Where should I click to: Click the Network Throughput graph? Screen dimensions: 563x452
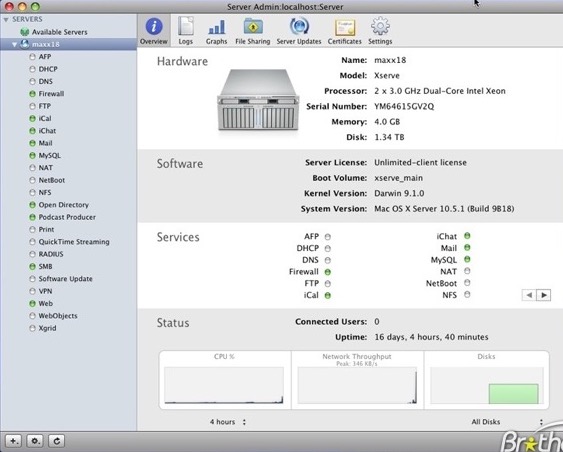[x=357, y=385]
